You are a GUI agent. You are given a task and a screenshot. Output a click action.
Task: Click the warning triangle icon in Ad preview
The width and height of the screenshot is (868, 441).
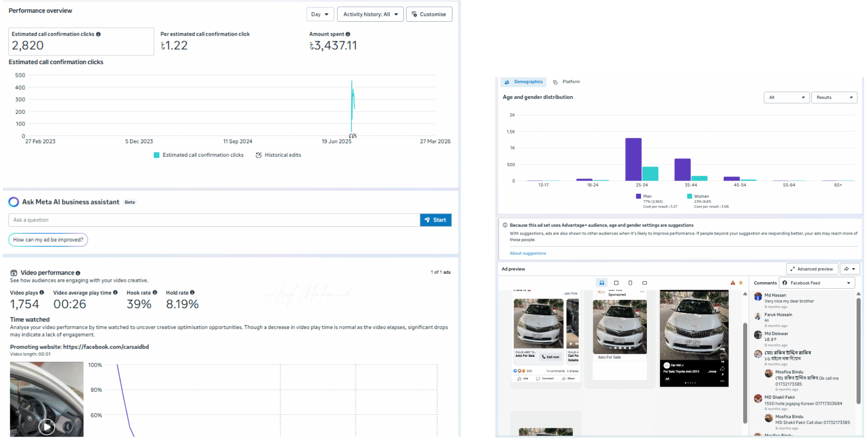click(733, 283)
